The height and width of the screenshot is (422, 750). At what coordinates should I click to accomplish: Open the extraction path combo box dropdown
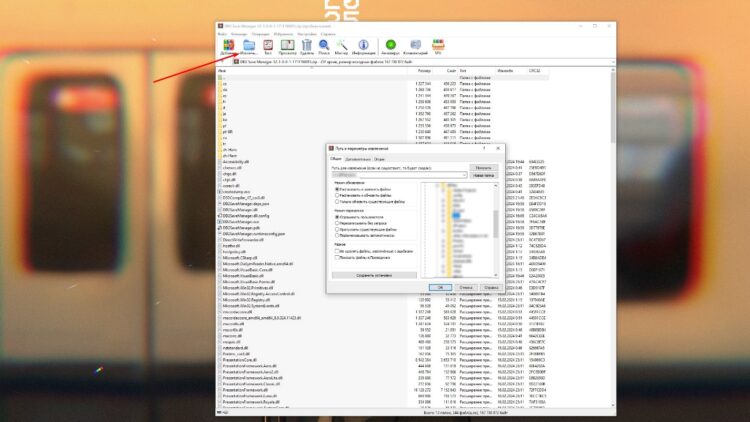[466, 175]
